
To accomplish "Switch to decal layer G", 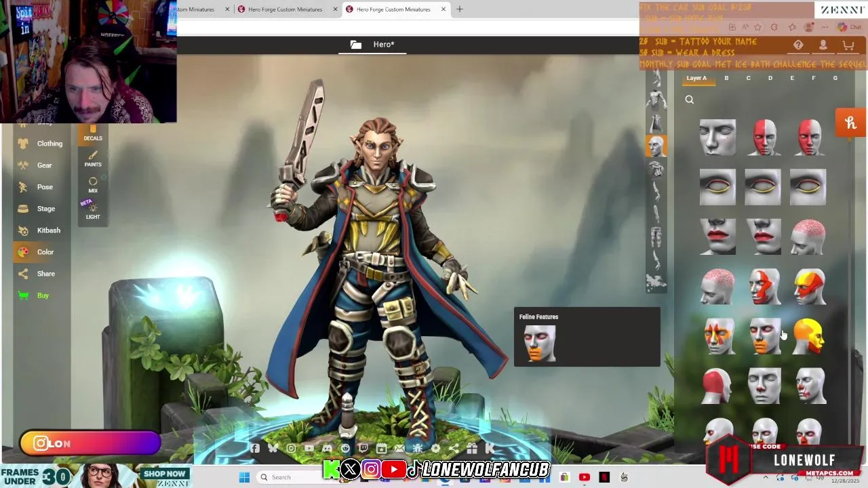I will coord(835,78).
